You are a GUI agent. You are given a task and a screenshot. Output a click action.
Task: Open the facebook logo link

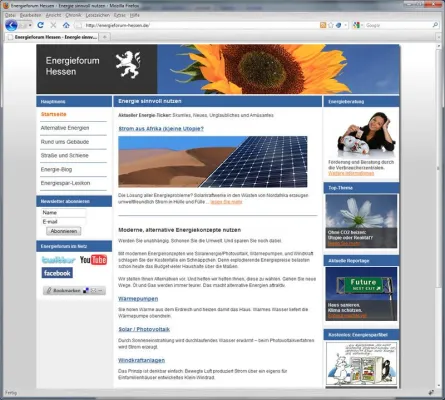pos(57,273)
